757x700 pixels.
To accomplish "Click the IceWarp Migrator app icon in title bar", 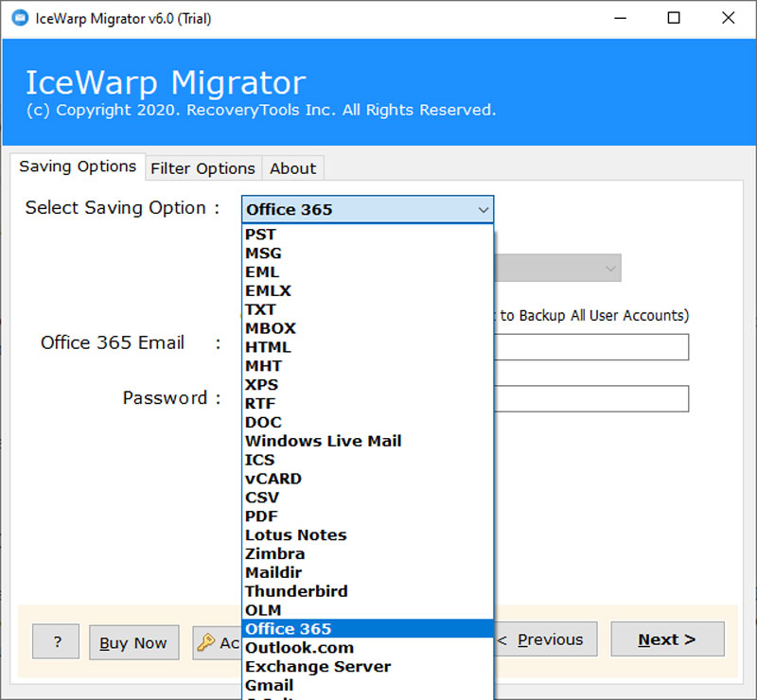I will 20,18.
